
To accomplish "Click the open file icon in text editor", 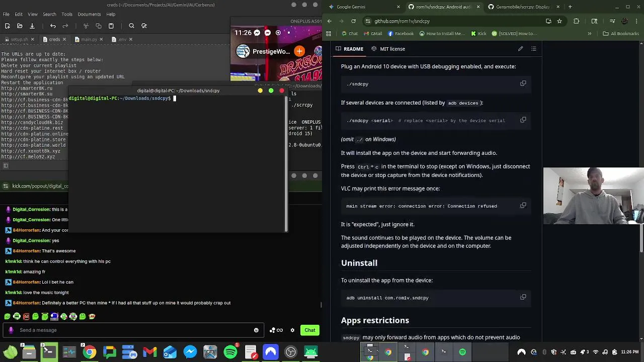I will pos(20,26).
